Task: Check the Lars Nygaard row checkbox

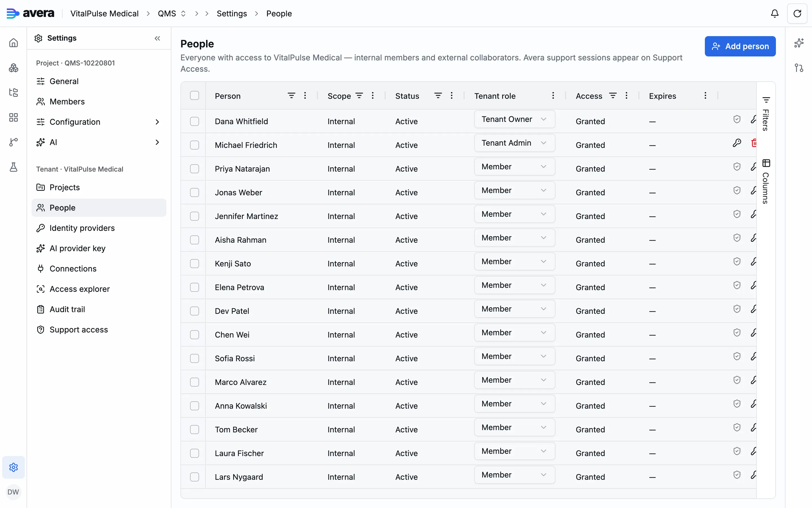Action: click(195, 477)
